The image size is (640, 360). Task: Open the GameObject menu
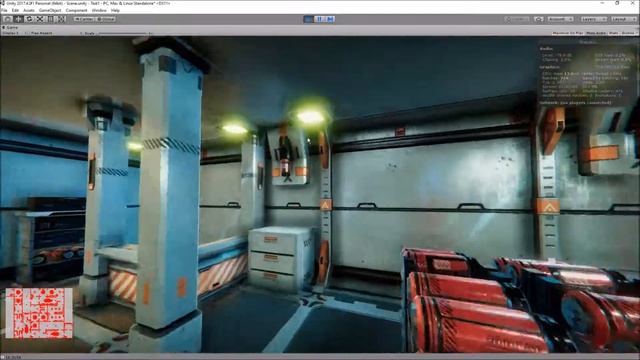[x=50, y=10]
